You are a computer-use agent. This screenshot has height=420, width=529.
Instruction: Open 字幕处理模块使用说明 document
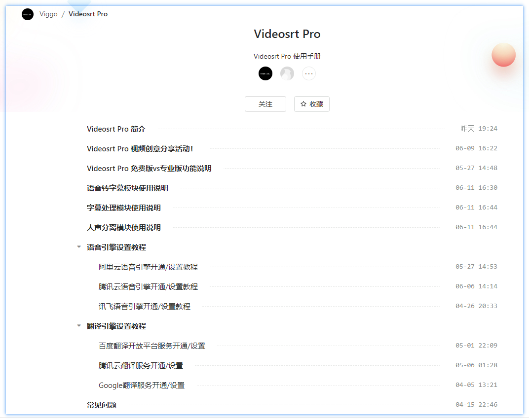pos(124,208)
